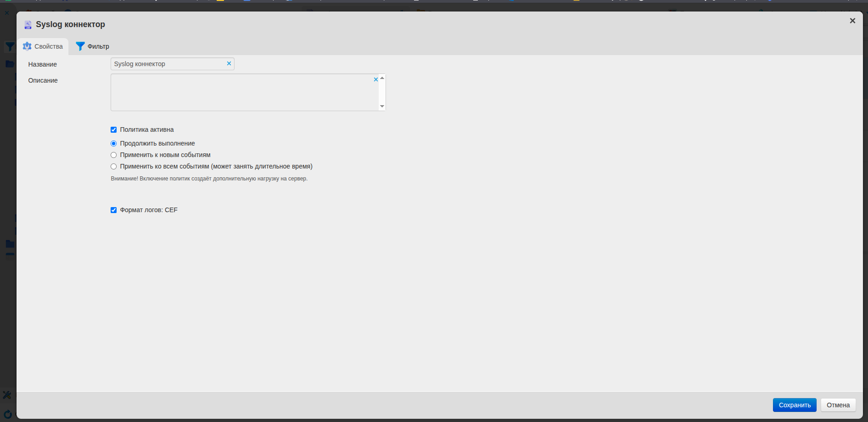Click the circular refresh icon in sidebar
The width and height of the screenshot is (868, 422).
pyautogui.click(x=8, y=414)
